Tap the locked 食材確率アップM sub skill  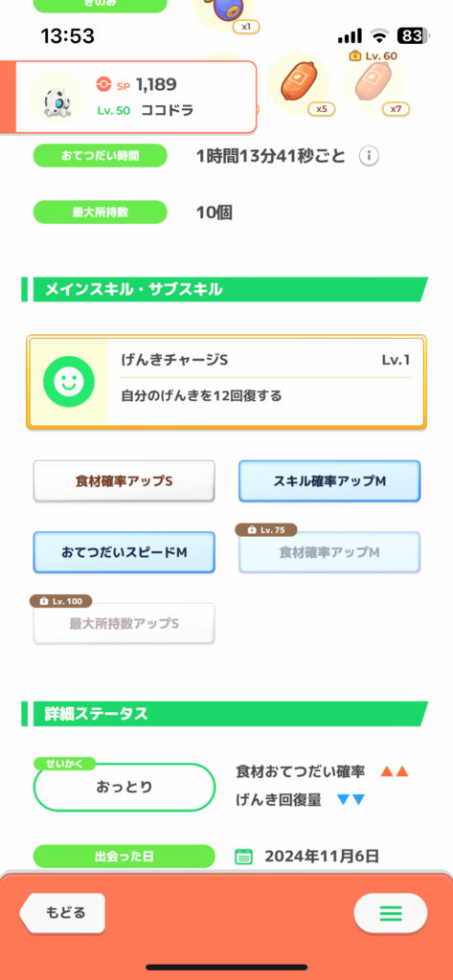(x=329, y=552)
